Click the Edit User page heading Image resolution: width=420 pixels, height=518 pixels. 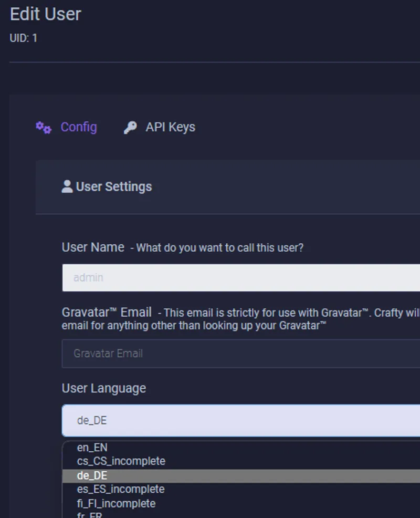pos(46,14)
